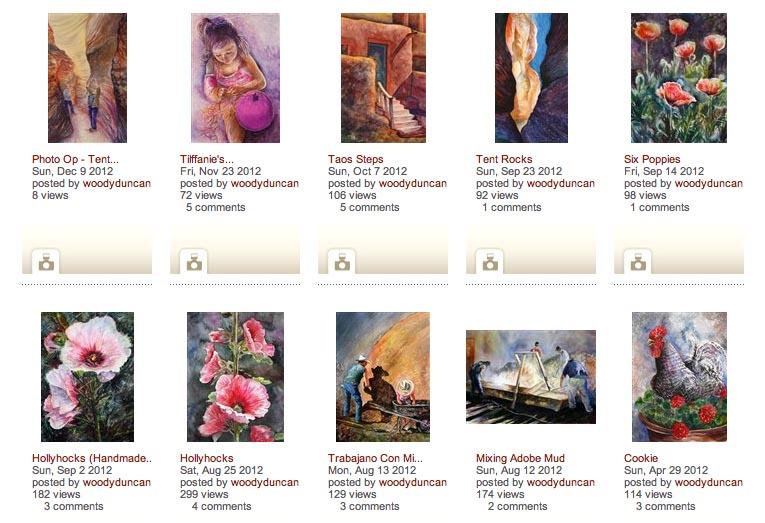Click camera icon under Photo Op - Tent
This screenshot has width=765, height=523.
pos(46,262)
